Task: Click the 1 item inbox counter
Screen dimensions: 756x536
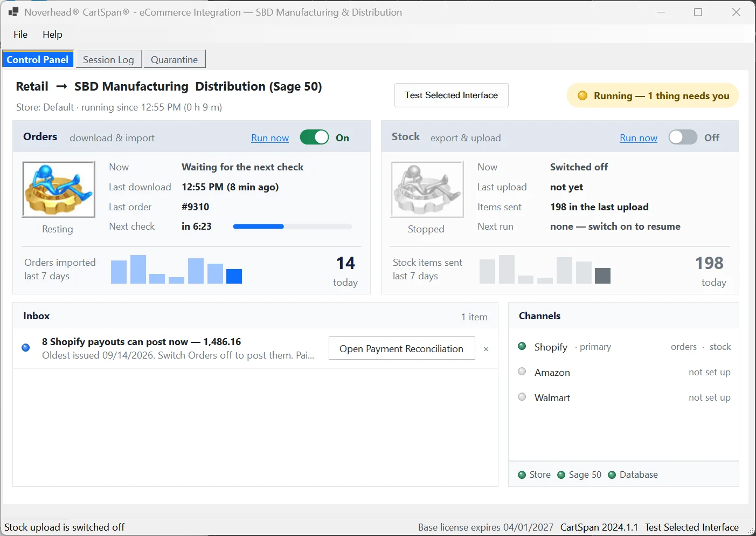Action: point(474,317)
